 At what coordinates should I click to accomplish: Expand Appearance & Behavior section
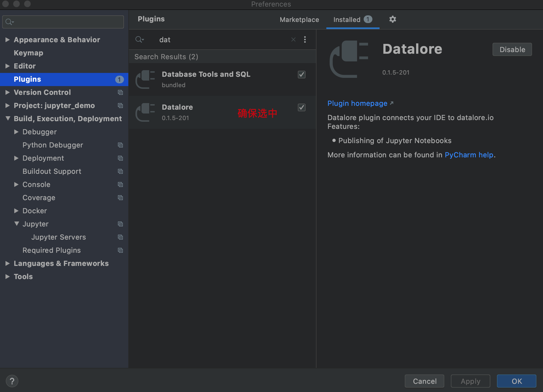7,40
